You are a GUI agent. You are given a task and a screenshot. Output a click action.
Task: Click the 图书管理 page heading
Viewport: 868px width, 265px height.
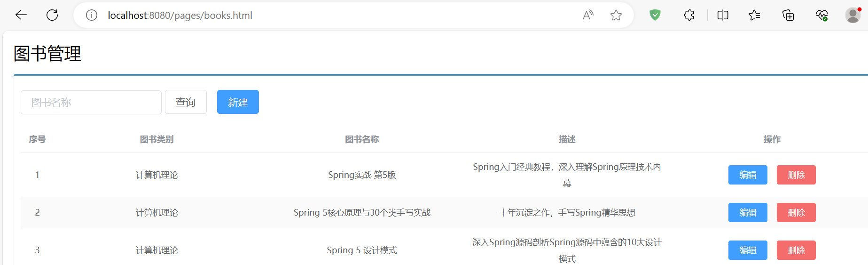[x=47, y=54]
